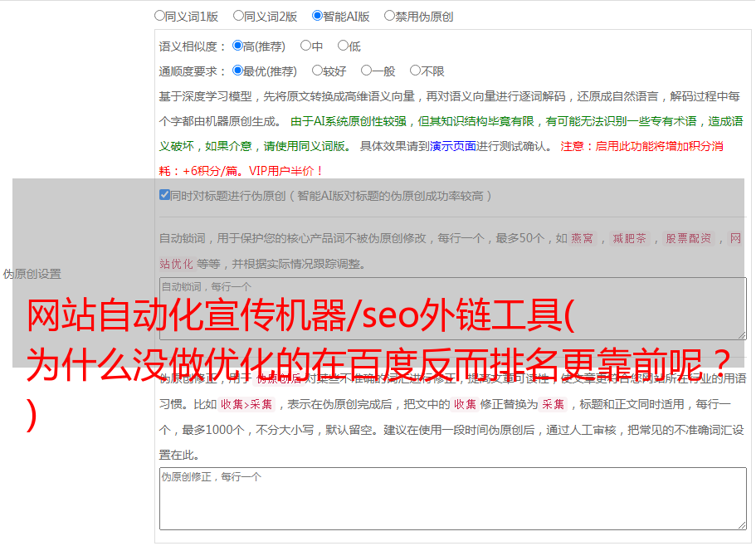The width and height of the screenshot is (756, 546).
Task: Click the 减肥茶 example keyword
Action: [x=629, y=238]
